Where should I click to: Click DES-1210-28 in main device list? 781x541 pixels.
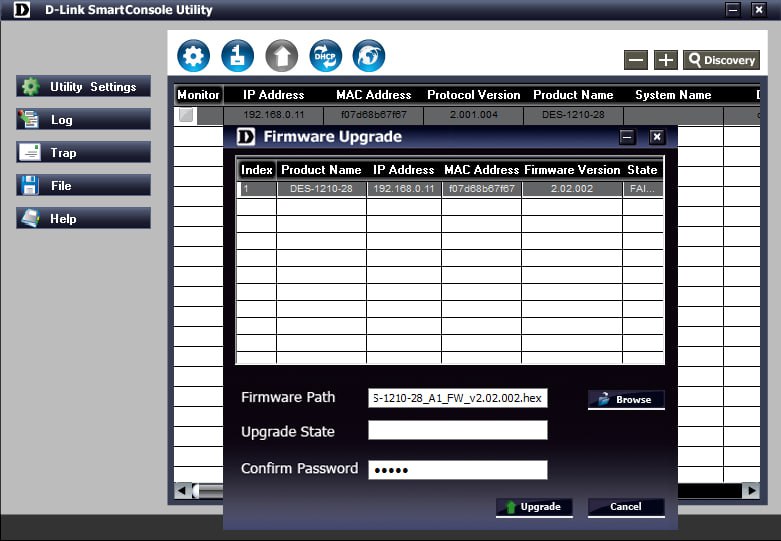573,115
